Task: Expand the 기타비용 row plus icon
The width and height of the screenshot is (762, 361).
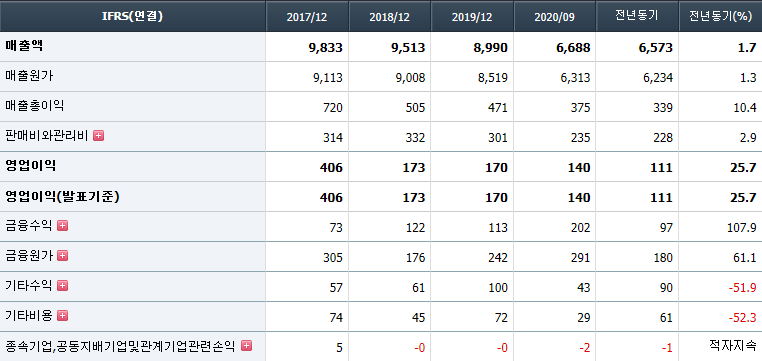Action: click(62, 316)
